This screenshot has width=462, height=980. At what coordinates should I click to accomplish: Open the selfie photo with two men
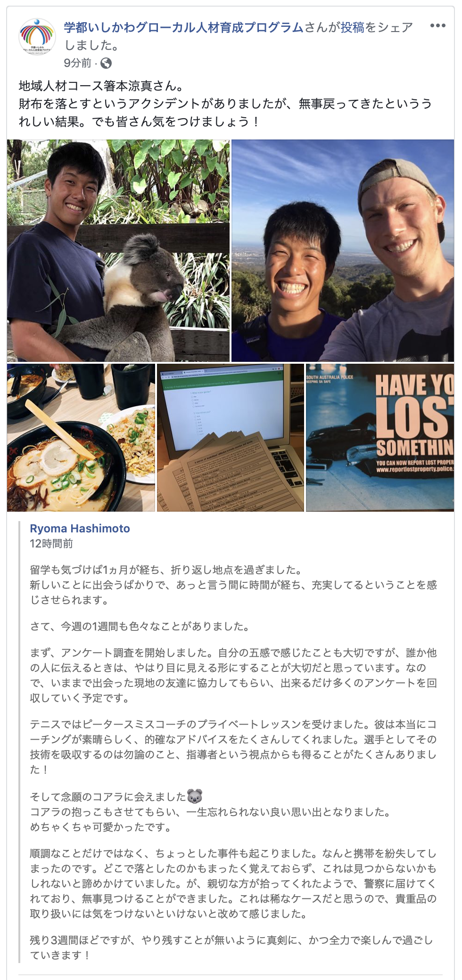343,251
